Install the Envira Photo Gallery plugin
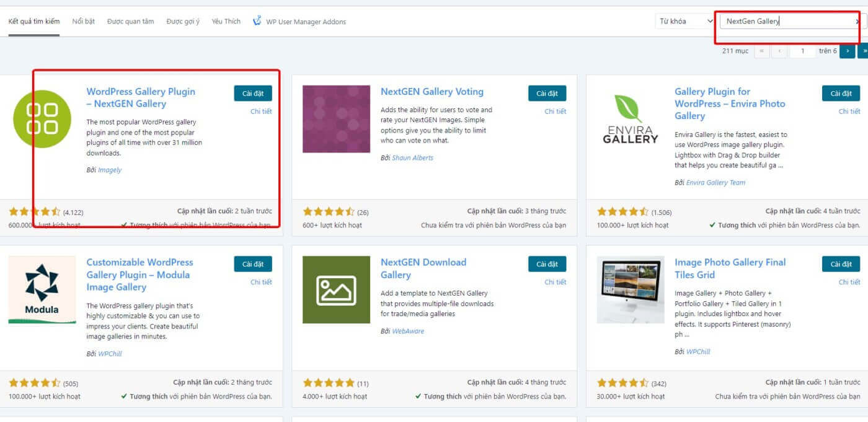 click(x=841, y=94)
